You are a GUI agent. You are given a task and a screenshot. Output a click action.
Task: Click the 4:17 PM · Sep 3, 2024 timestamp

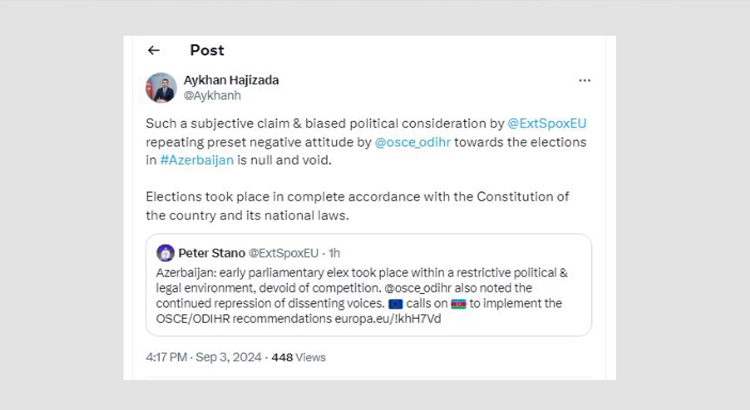tap(204, 357)
